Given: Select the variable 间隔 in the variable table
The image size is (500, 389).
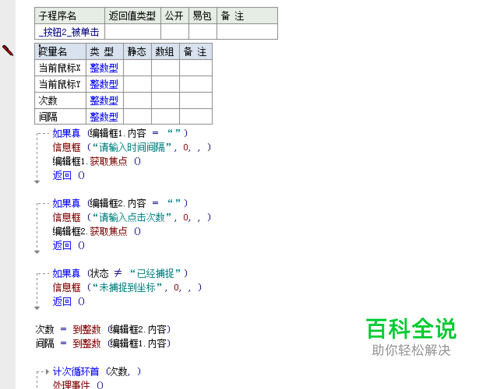Looking at the screenshot, I should [x=48, y=117].
